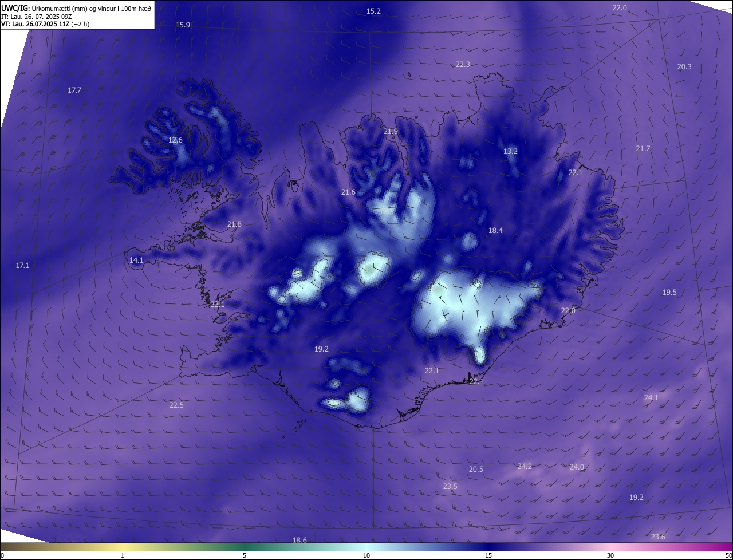Click the 21.8 value label
The width and height of the screenshot is (733, 560).
[x=234, y=224]
